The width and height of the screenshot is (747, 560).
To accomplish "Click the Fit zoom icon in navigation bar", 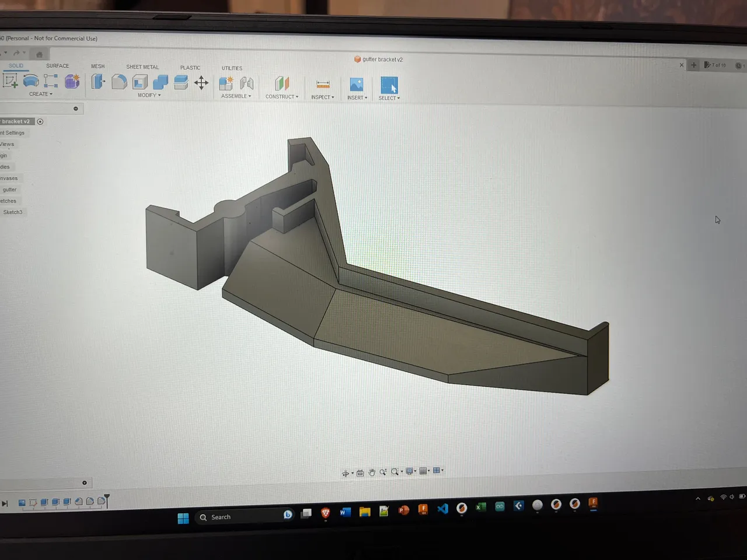I will [395, 473].
